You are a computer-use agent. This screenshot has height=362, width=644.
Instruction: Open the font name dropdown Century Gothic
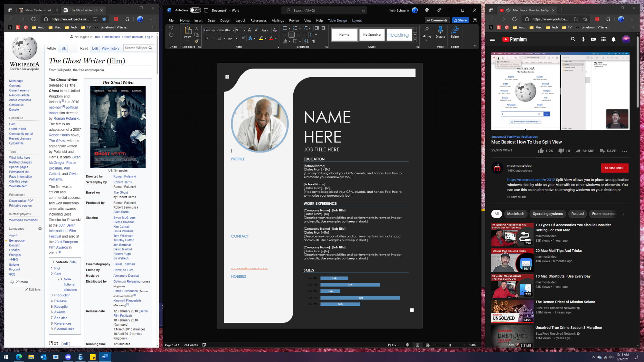click(x=233, y=30)
